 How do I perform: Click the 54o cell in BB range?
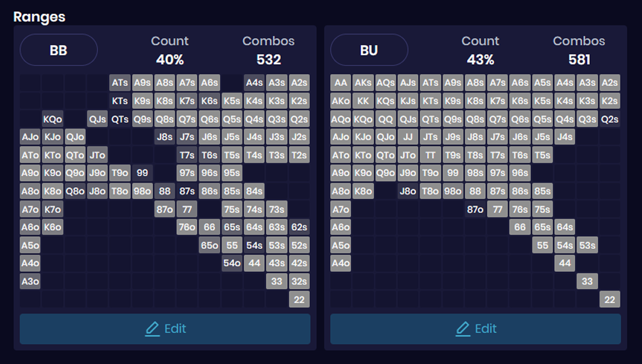(232, 263)
